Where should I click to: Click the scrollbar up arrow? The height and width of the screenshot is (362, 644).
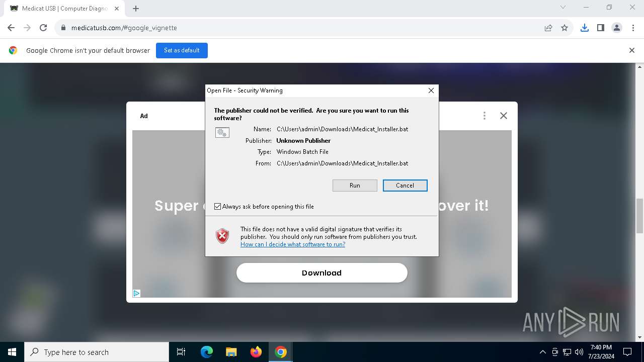(640, 67)
